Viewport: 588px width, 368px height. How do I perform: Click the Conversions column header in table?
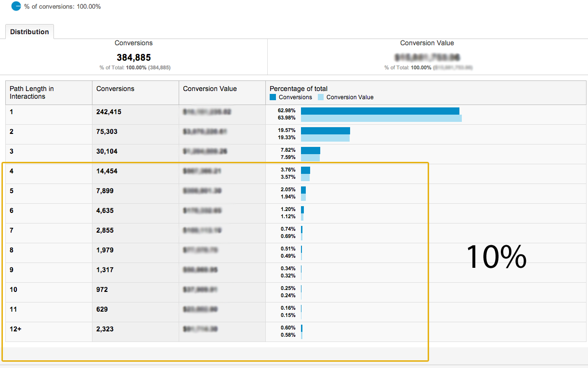(x=116, y=89)
